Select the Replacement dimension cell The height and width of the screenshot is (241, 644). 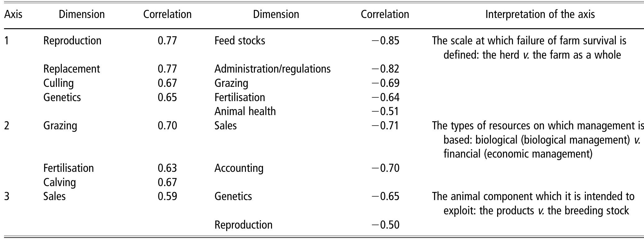72,69
